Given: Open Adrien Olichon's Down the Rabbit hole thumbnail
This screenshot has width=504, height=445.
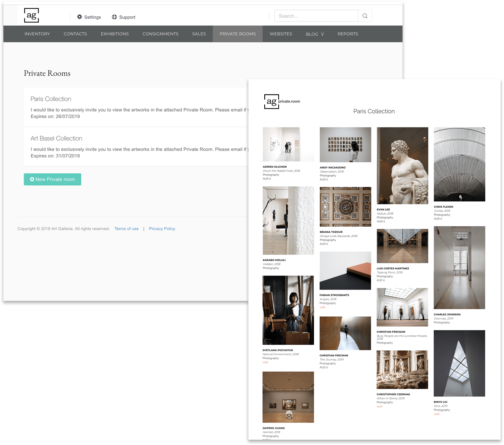Looking at the screenshot, I should [288, 145].
